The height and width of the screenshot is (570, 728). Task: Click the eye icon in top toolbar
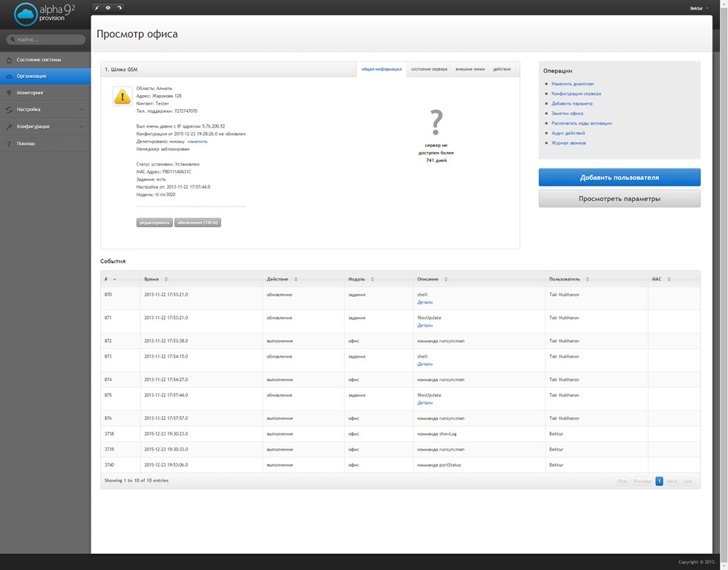point(108,7)
